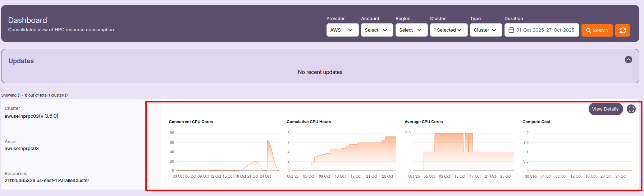Viewport: 644px width, 196px height.
Task: Click the Concurrent CPU Cores chart
Action: 224,154
